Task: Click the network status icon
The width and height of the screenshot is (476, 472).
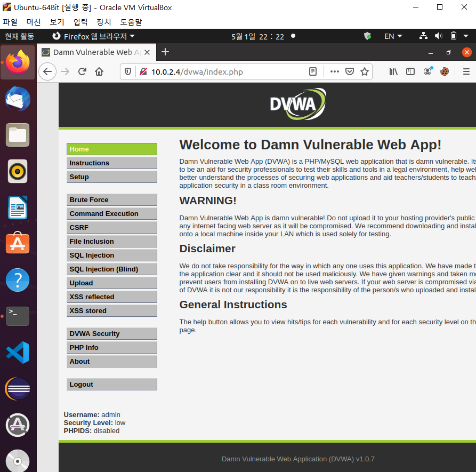Action: [423, 36]
